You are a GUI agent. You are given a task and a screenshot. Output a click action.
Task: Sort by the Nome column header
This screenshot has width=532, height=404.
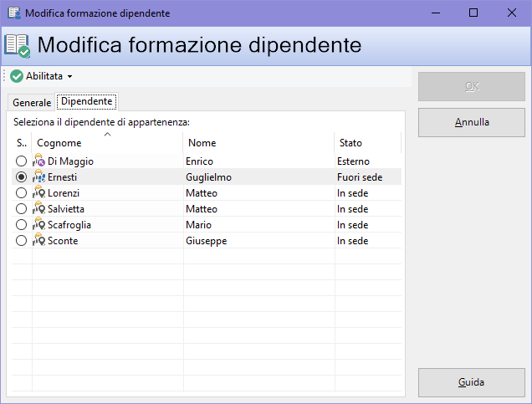point(258,143)
